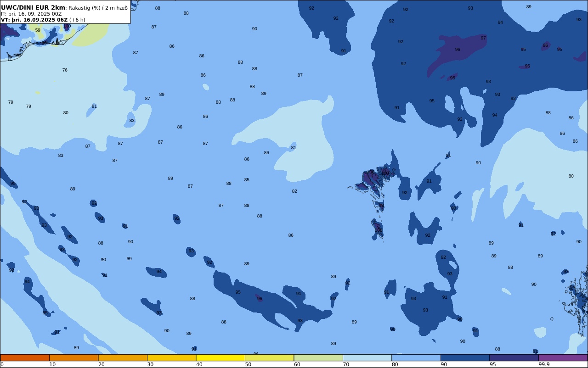The height and width of the screenshot is (368, 588).
Task: Click the initial time line 'IT: þri. 16. 09. 2025 00Z'
Action: pyautogui.click(x=31, y=14)
